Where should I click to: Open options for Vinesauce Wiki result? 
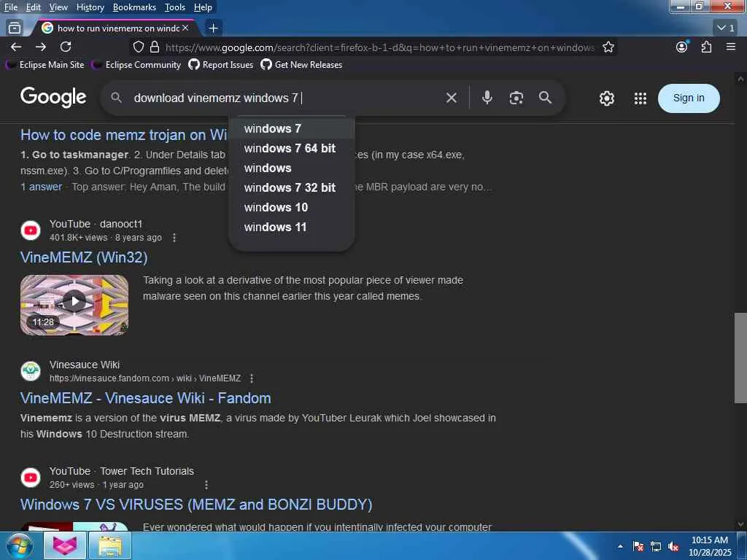click(252, 378)
